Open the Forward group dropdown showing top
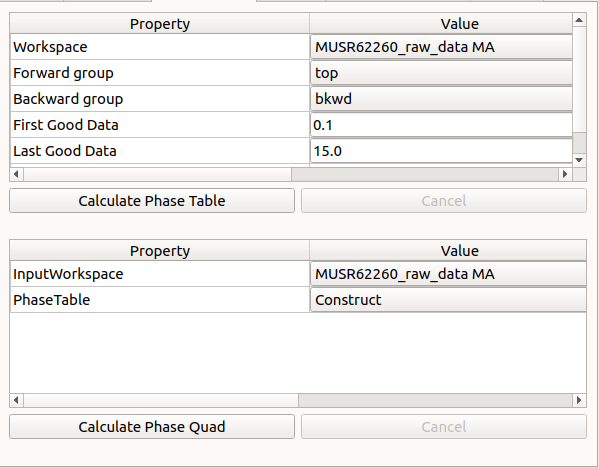 tap(441, 73)
